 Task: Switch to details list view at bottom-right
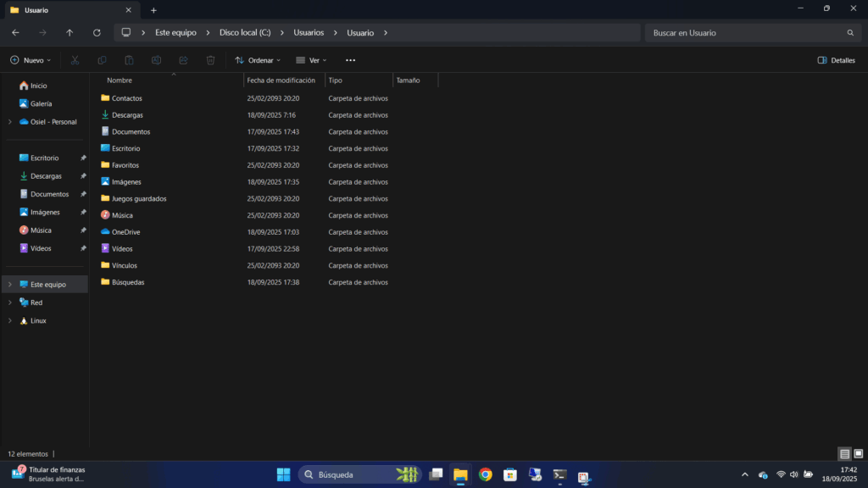point(844,454)
